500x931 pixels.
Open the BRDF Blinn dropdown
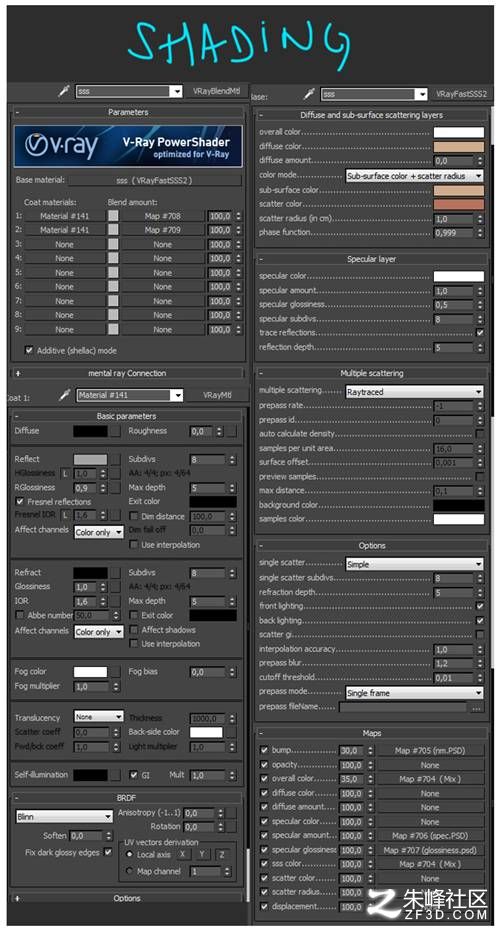click(64, 817)
